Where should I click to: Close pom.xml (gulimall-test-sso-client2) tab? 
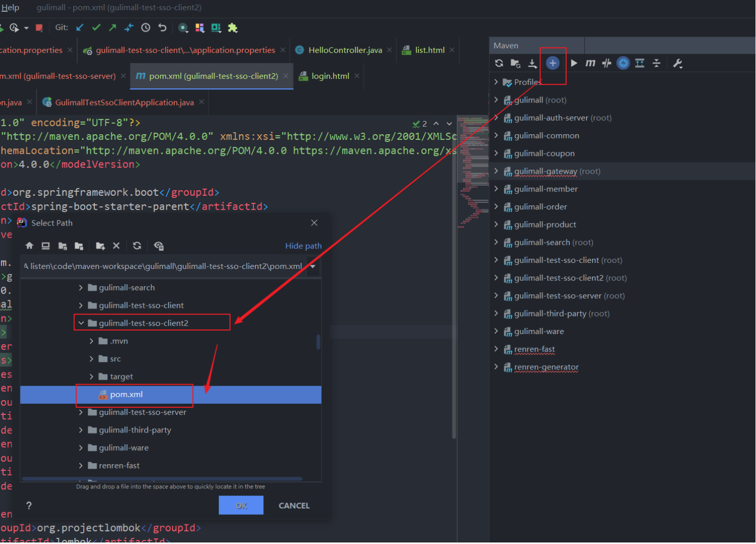(286, 76)
